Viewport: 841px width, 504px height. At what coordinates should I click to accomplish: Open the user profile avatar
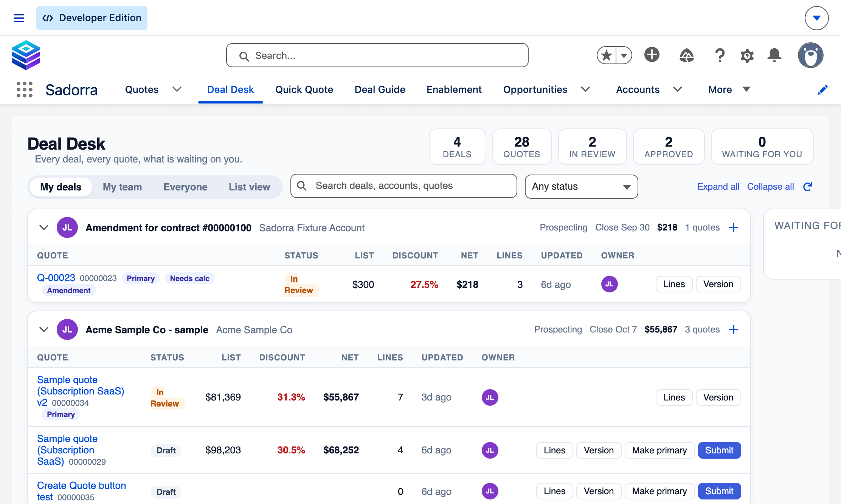(811, 55)
